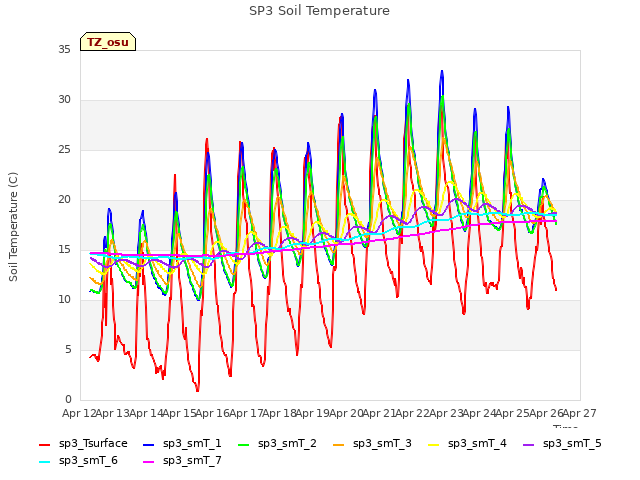Click the cyan sp3_smT_6 color marker
The image size is (640, 480).
[x=44, y=462]
